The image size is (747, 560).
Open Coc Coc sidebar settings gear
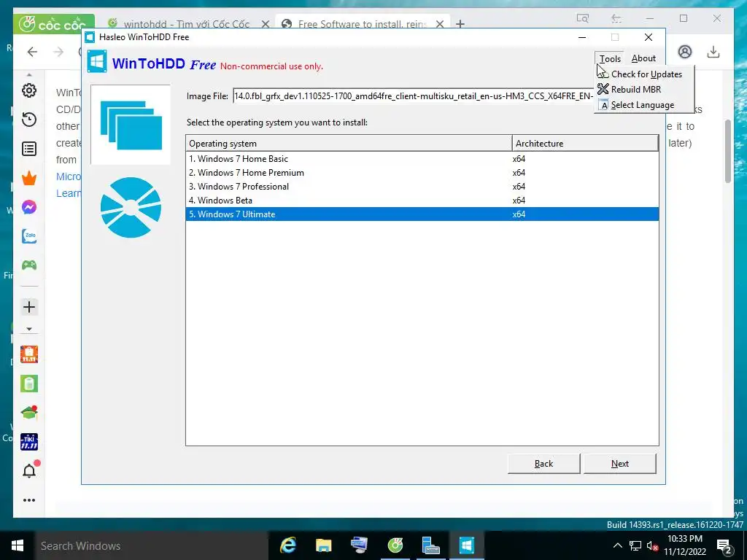tap(29, 90)
